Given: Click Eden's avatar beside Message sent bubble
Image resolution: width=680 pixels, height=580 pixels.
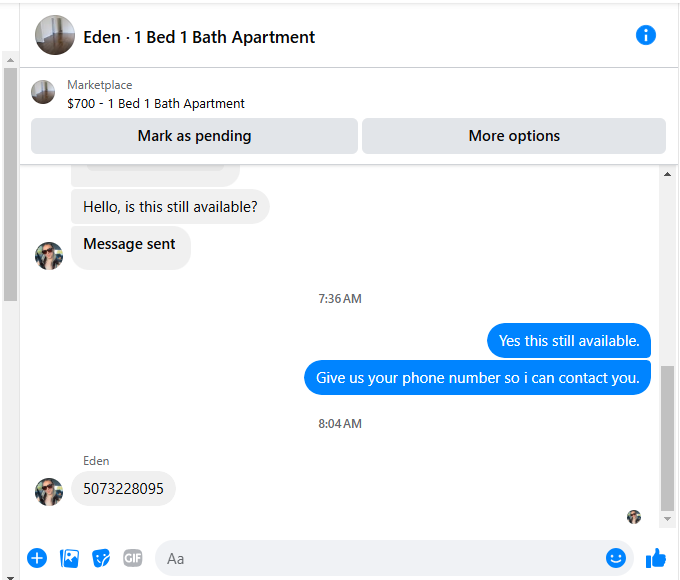Looking at the screenshot, I should tap(49, 256).
